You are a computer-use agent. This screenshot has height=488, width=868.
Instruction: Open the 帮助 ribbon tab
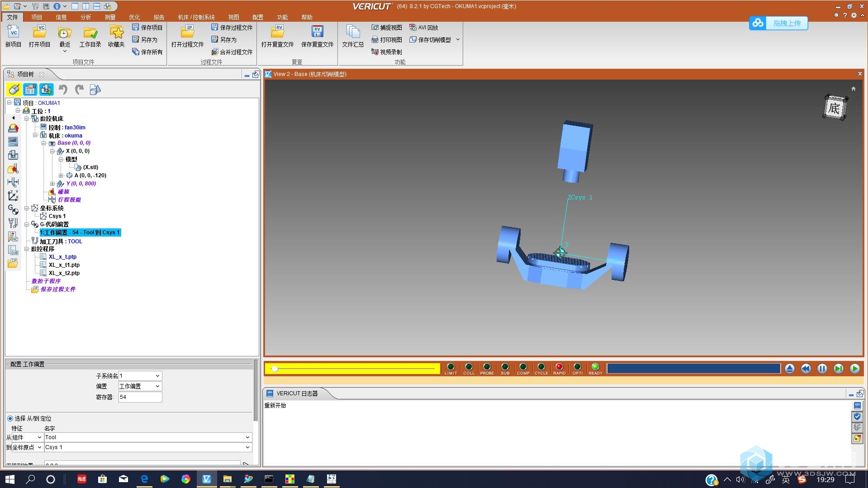tap(307, 17)
